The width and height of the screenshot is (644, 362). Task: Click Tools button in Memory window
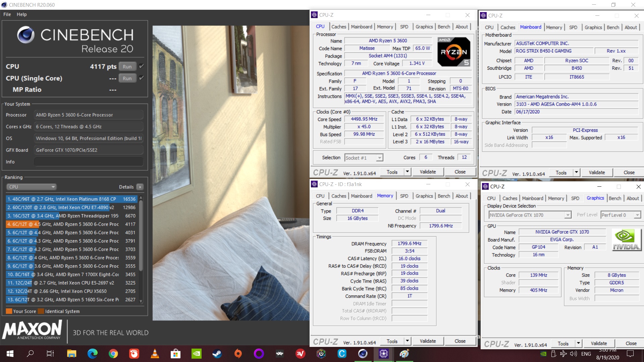click(x=392, y=341)
